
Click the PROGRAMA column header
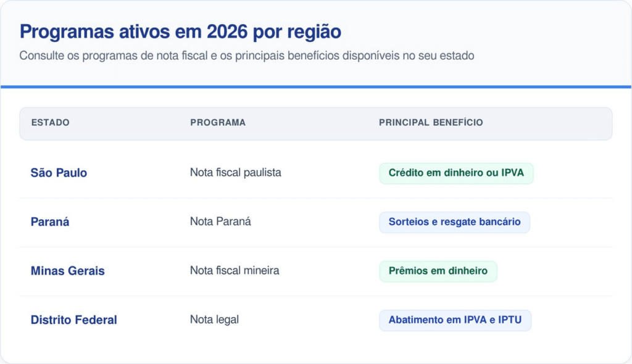point(217,123)
